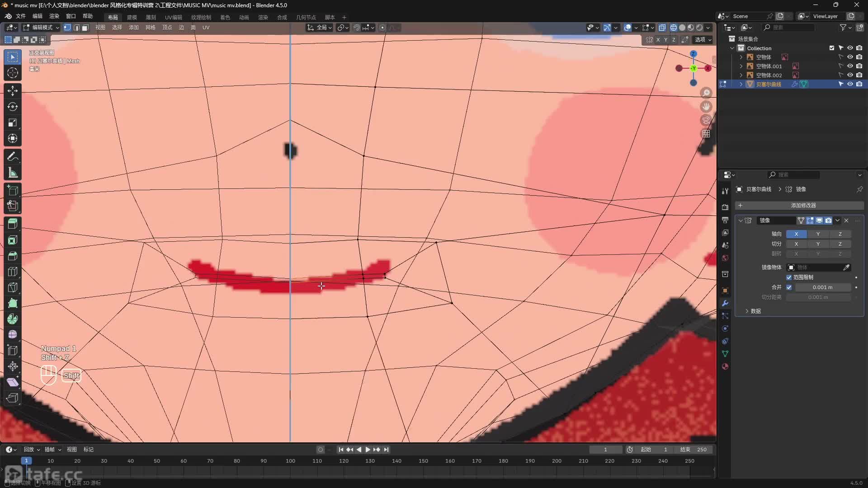Choose the Knife tool
Image resolution: width=868 pixels, height=488 pixels.
[13, 287]
